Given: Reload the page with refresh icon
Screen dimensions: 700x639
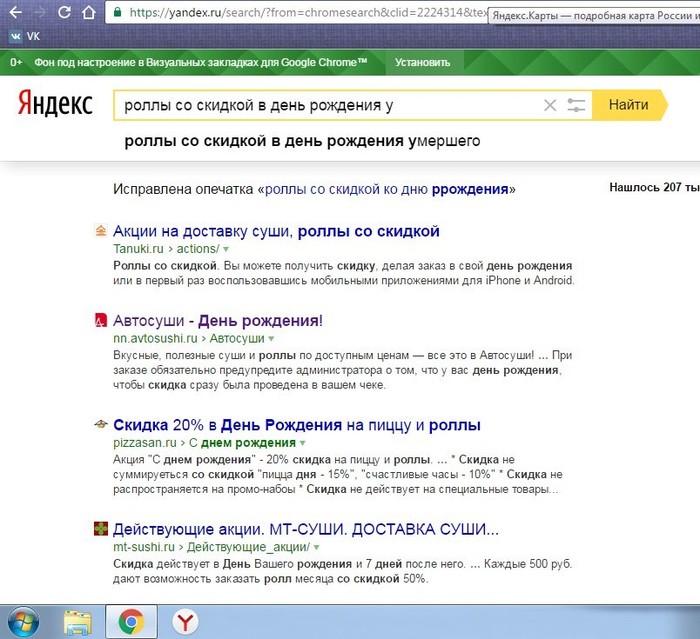Looking at the screenshot, I should click(64, 14).
